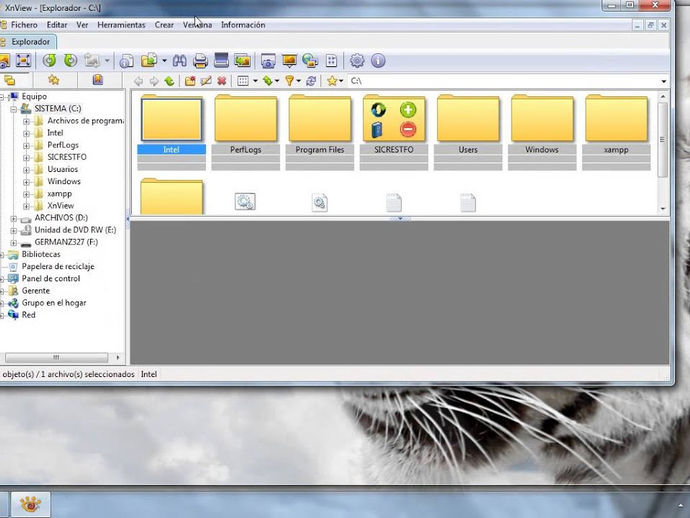The image size is (690, 518).
Task: Click the printer icon
Action: click(200, 61)
